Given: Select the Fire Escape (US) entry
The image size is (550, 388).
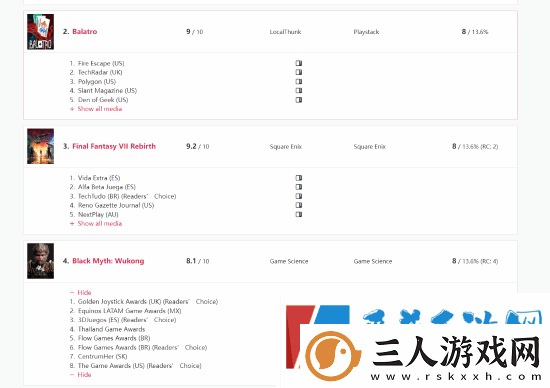Looking at the screenshot, I should click(101, 63).
